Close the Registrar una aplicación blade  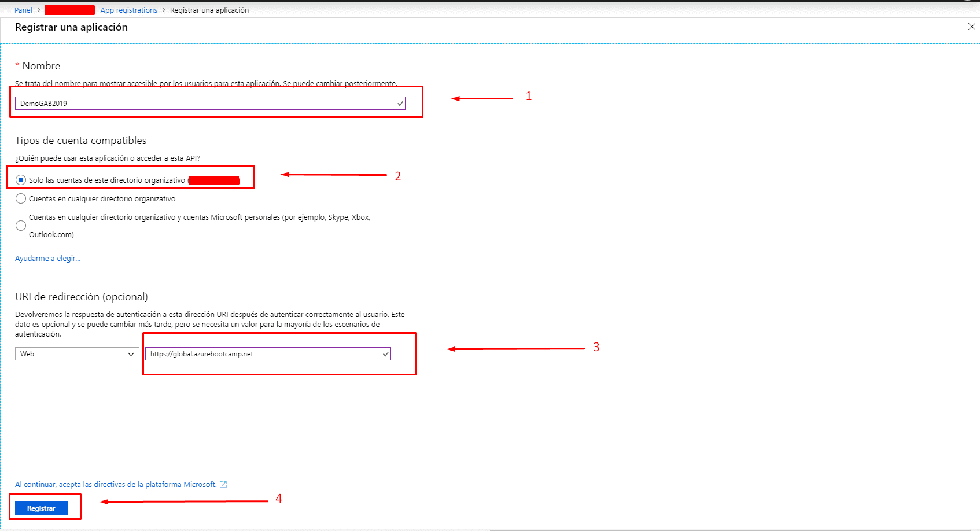(x=972, y=27)
